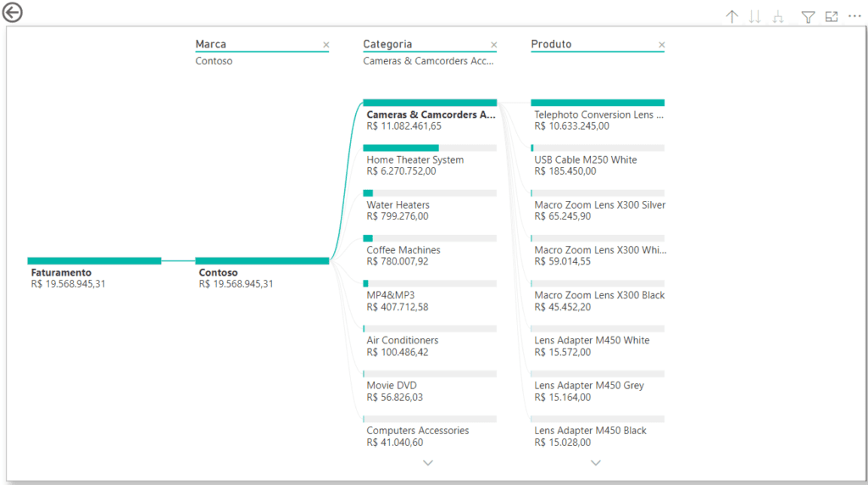
Task: Select the USB Cable M250 White product
Action: click(598, 161)
